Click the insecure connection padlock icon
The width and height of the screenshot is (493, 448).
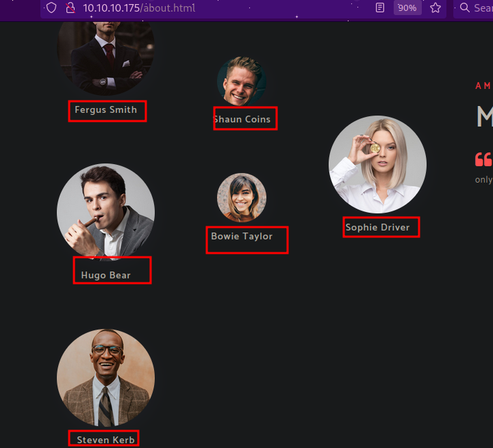pos(69,8)
